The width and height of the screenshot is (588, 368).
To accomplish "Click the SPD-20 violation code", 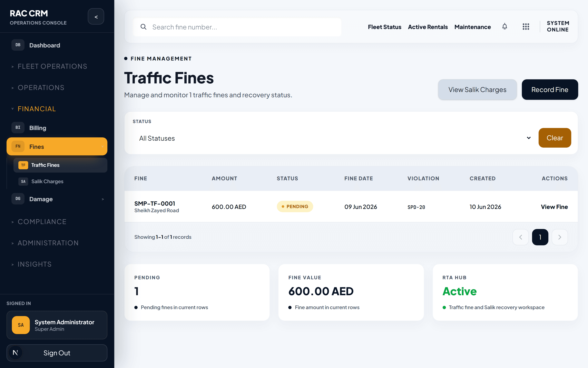I will (x=416, y=207).
